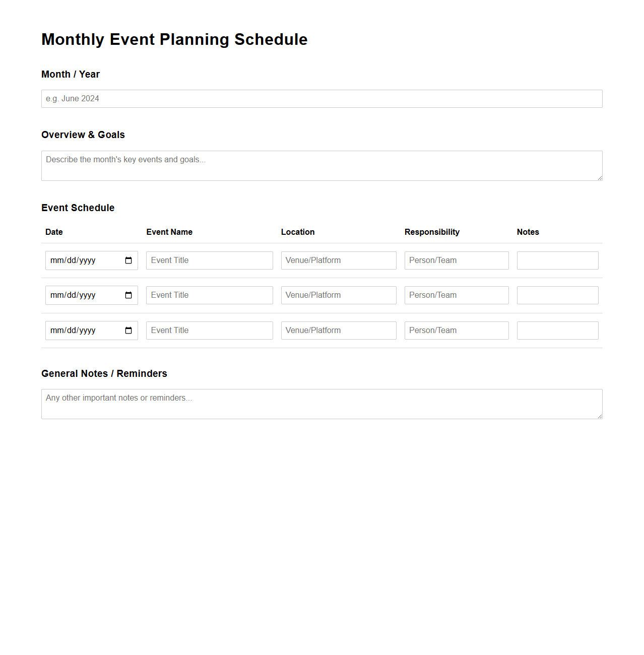Select the second row Person/Team field
Image resolution: width=644 pixels, height=655 pixels.
(x=456, y=295)
